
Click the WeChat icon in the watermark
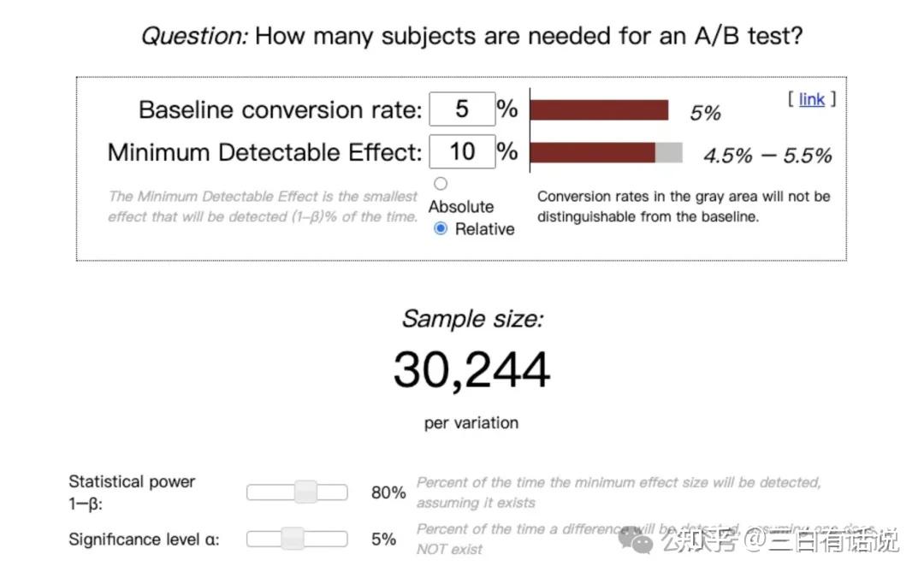point(635,540)
